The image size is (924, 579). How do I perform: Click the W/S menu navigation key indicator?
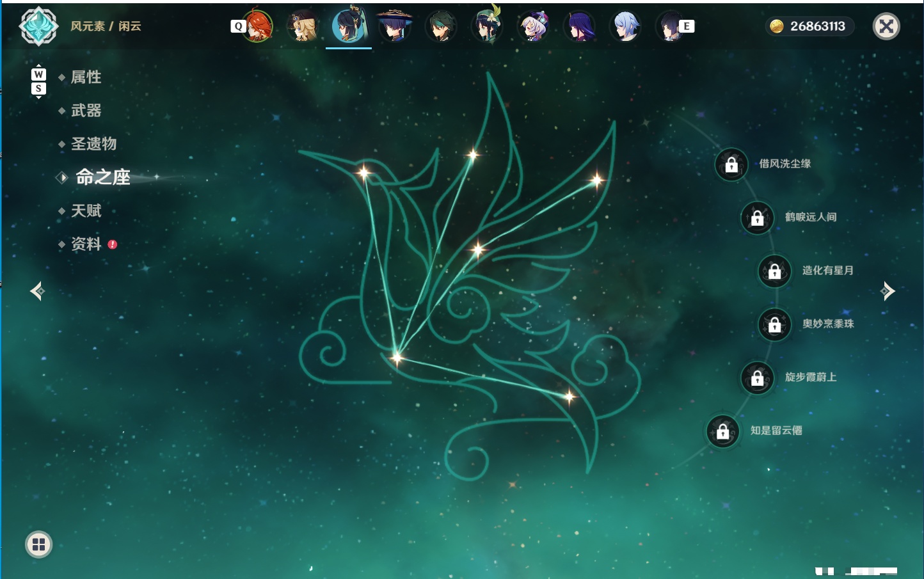(38, 81)
